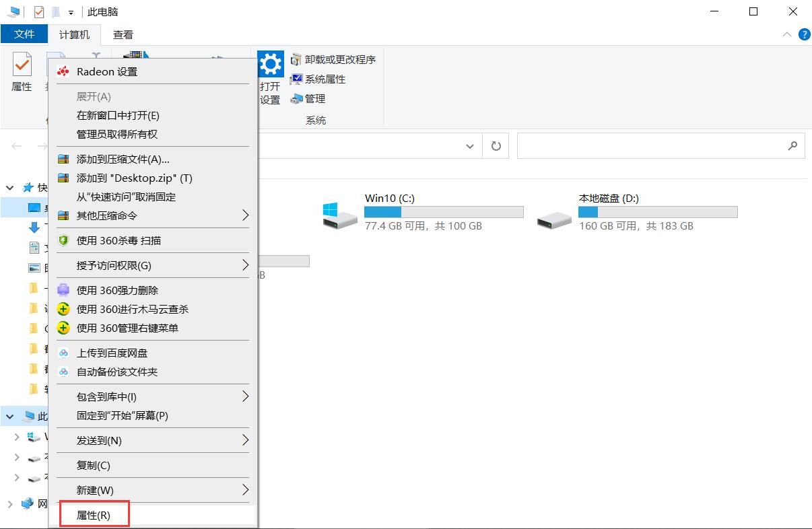
Task: Click the C: drive capacity bar
Action: tap(443, 211)
